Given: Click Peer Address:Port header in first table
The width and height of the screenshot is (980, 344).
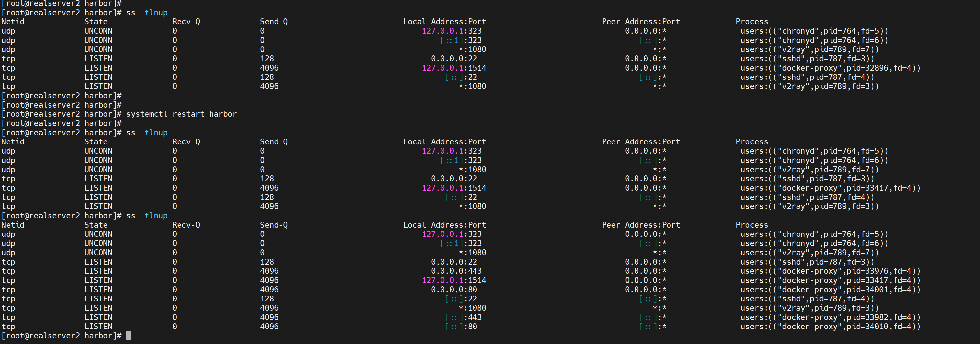Looking at the screenshot, I should (x=641, y=22).
